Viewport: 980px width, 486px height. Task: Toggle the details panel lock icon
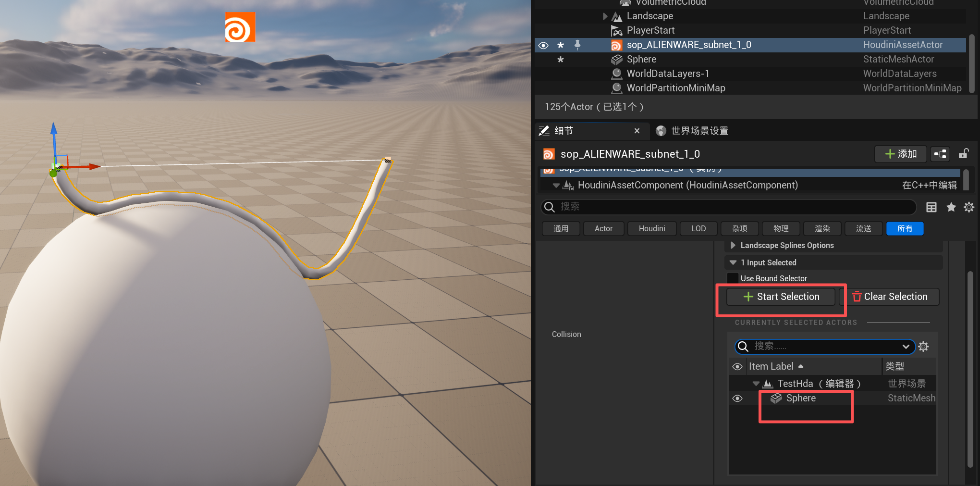click(x=963, y=154)
